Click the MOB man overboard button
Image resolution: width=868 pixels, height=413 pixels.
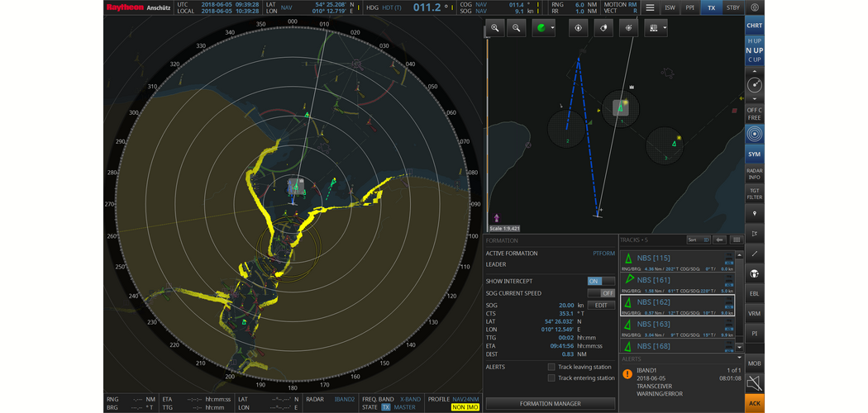(x=755, y=363)
